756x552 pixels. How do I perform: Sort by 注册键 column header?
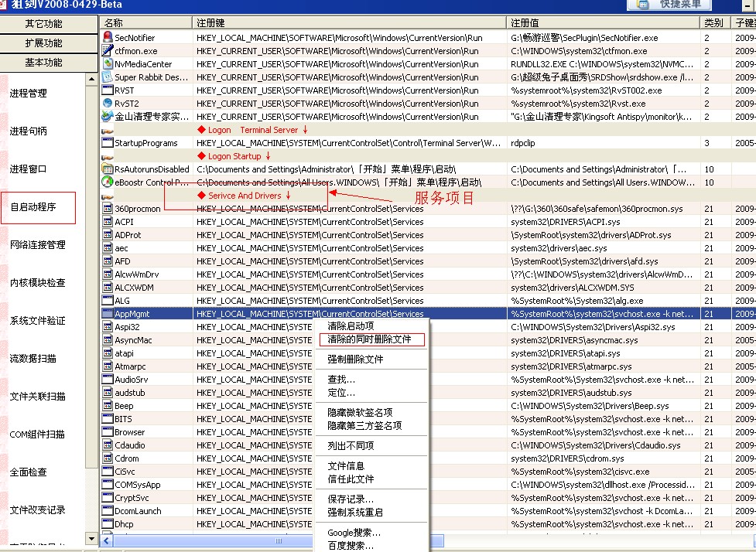(350, 22)
